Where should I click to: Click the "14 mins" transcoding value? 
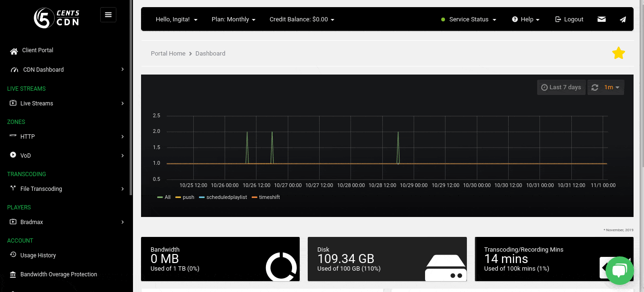pyautogui.click(x=506, y=259)
